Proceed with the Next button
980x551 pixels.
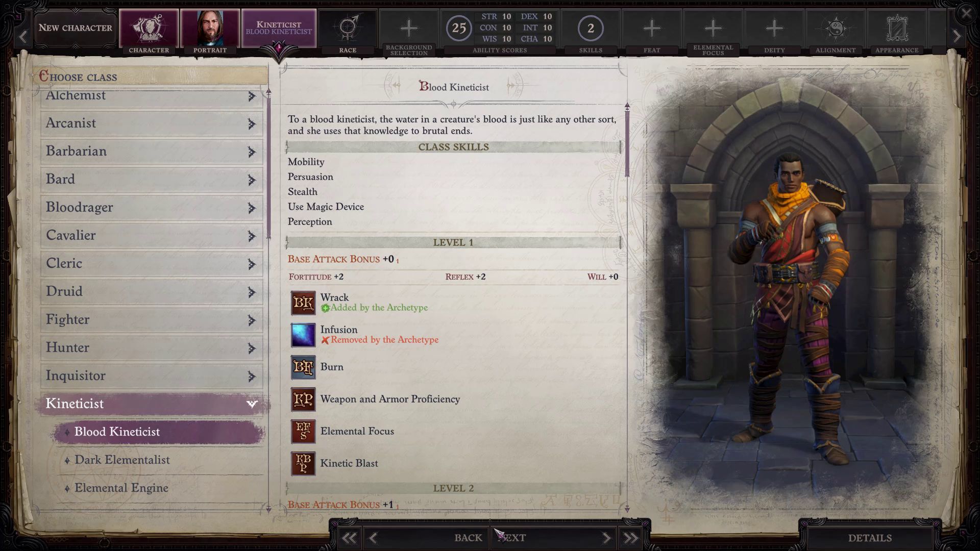click(512, 538)
